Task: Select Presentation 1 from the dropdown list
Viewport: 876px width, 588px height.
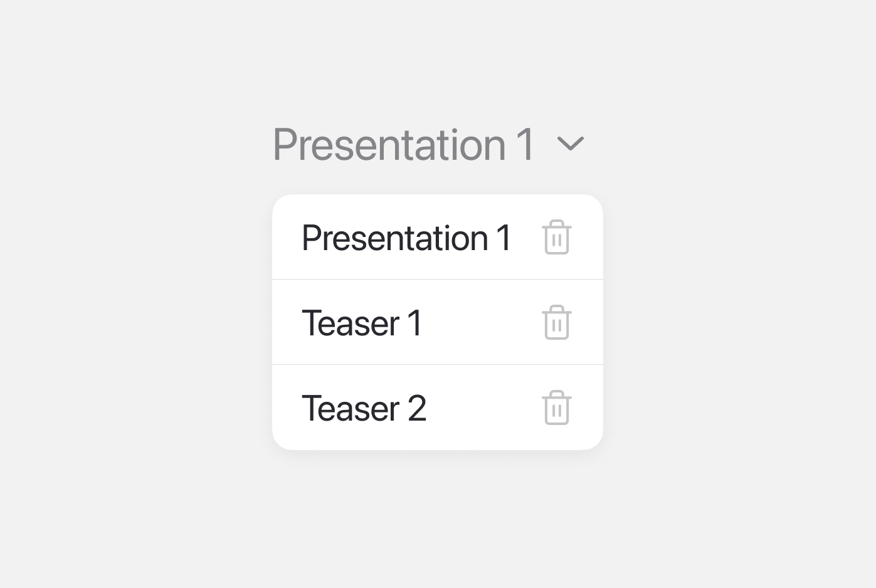Action: [406, 238]
